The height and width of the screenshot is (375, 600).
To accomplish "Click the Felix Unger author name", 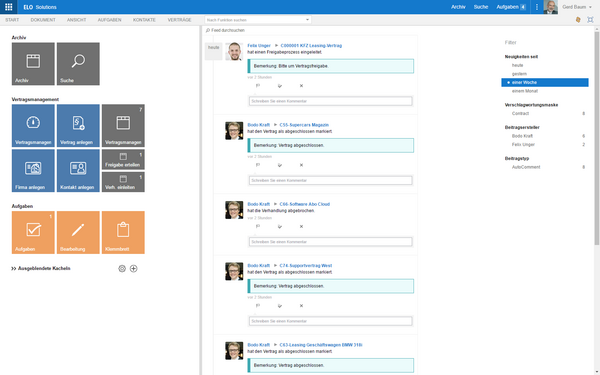I will click(x=259, y=46).
